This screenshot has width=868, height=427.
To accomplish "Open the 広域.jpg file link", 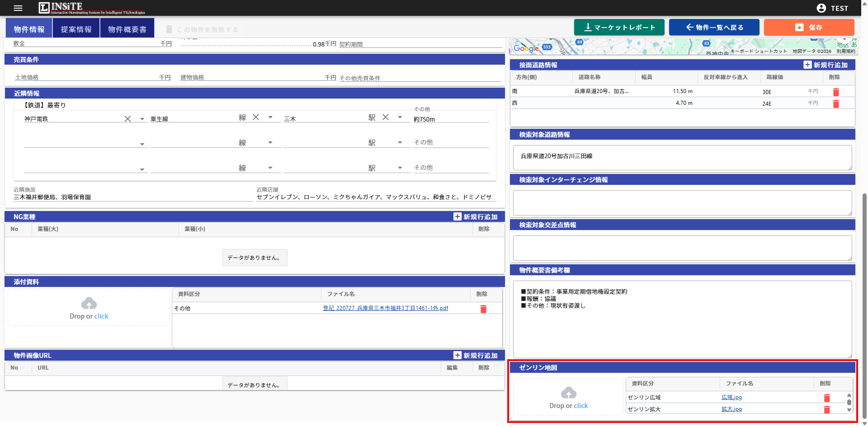I will 731,398.
